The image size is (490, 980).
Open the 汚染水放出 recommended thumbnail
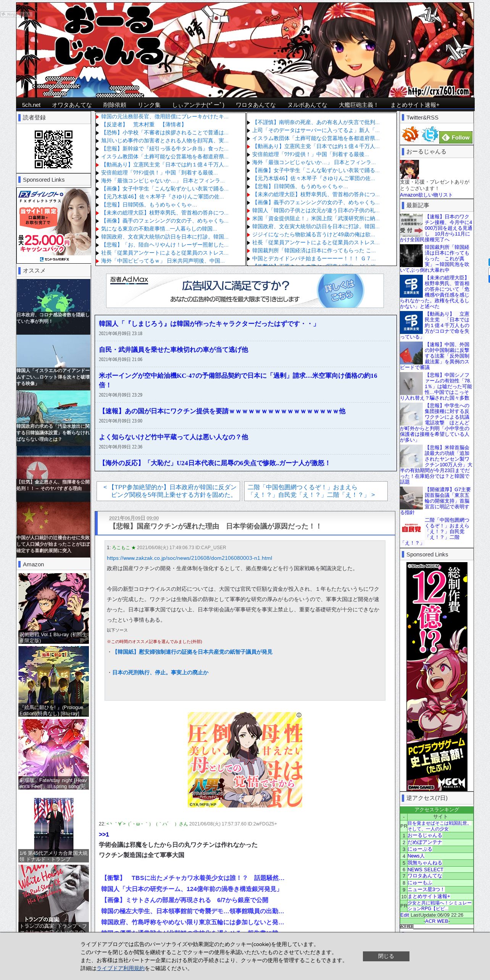[53, 418]
